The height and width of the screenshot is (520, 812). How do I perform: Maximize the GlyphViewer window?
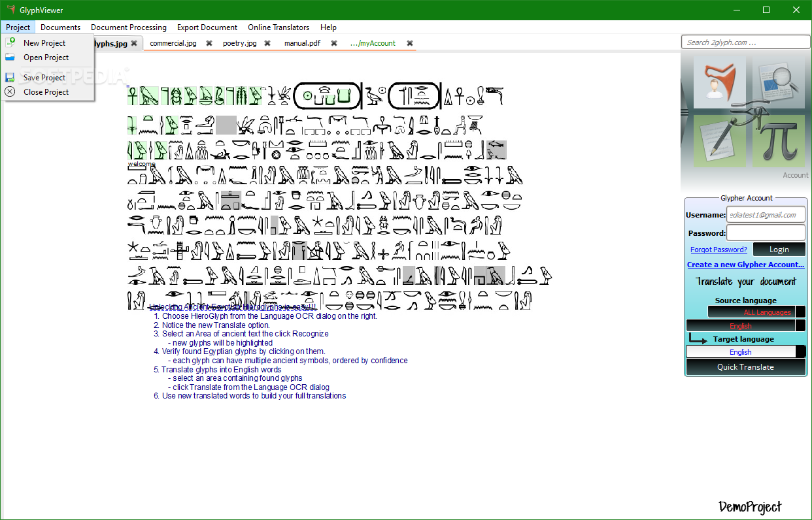click(766, 10)
